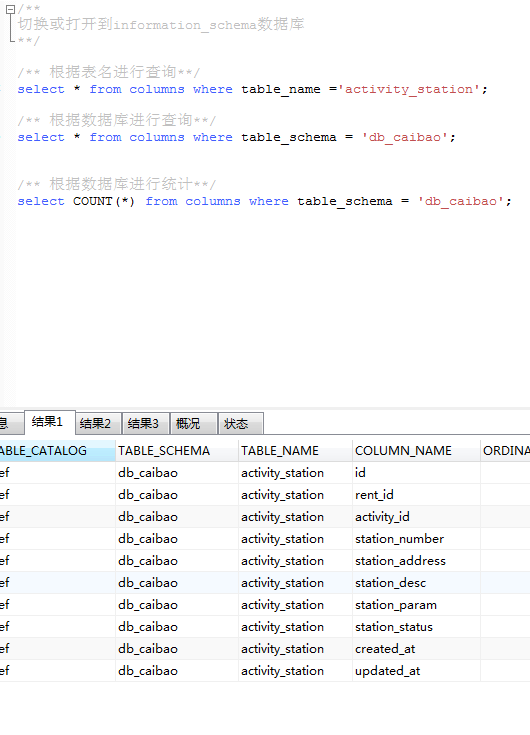This screenshot has width=530, height=735.
Task: Click 'db_caibao' string in the COUNT query
Action: click(461, 201)
